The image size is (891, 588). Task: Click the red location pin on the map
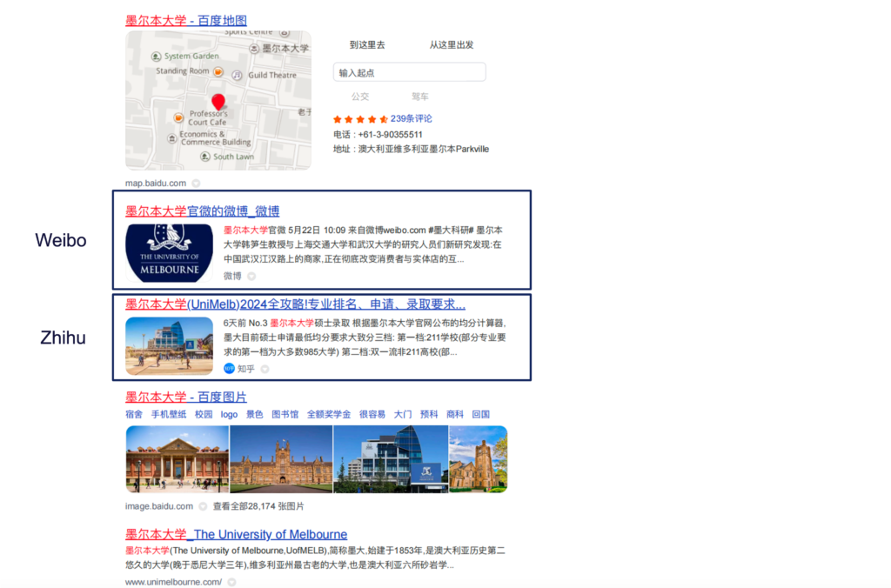218,102
